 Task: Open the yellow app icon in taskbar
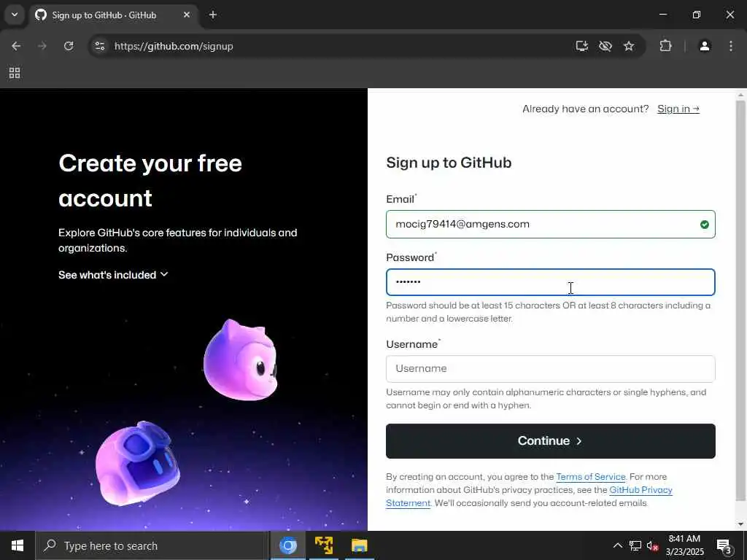pyautogui.click(x=324, y=545)
